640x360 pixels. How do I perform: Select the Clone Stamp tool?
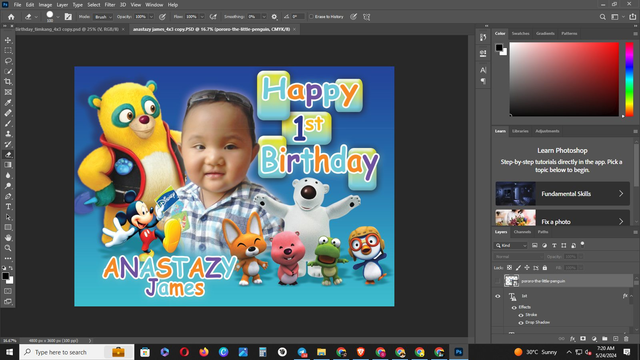(8, 133)
